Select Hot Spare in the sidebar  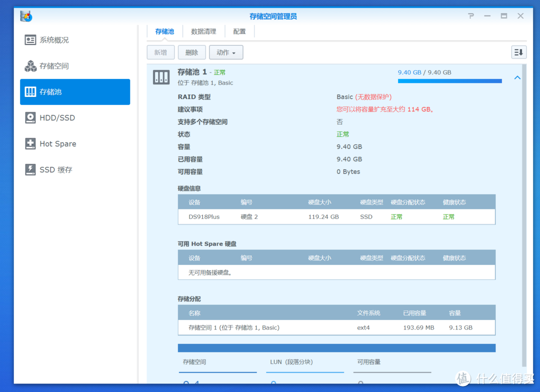pos(75,143)
